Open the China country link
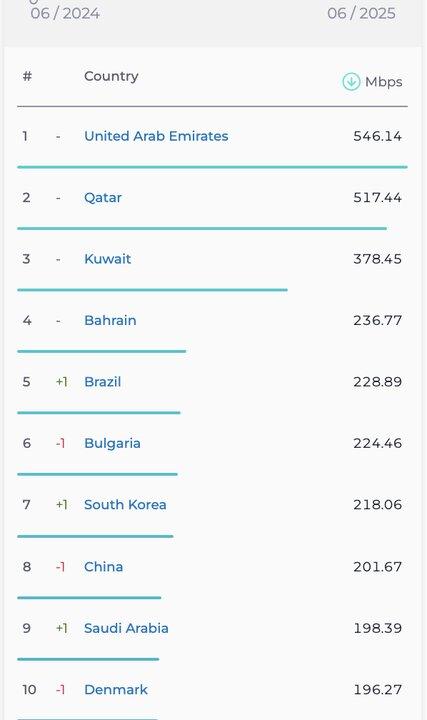The width and height of the screenshot is (427, 720). [x=103, y=567]
